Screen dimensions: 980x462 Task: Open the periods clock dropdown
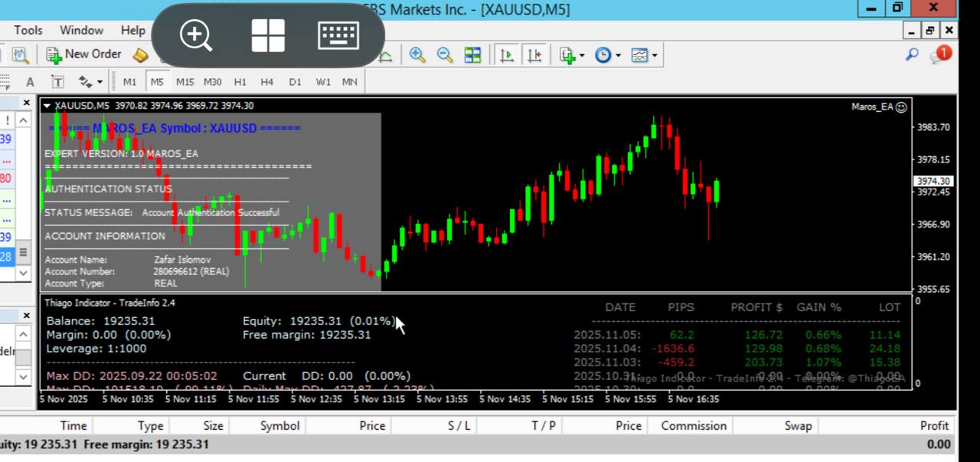tap(608, 55)
